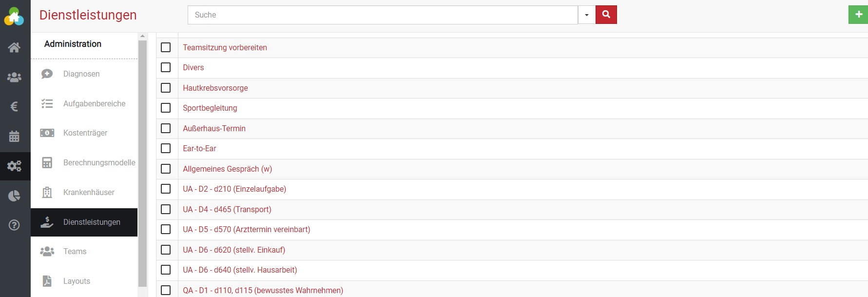Click the pie chart statistics icon

click(x=14, y=196)
